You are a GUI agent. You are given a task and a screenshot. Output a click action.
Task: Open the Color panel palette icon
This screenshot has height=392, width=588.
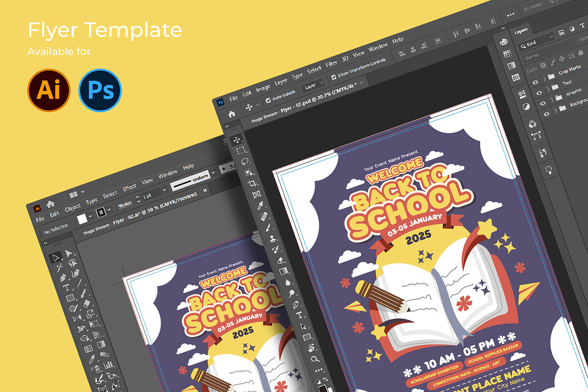(x=504, y=42)
